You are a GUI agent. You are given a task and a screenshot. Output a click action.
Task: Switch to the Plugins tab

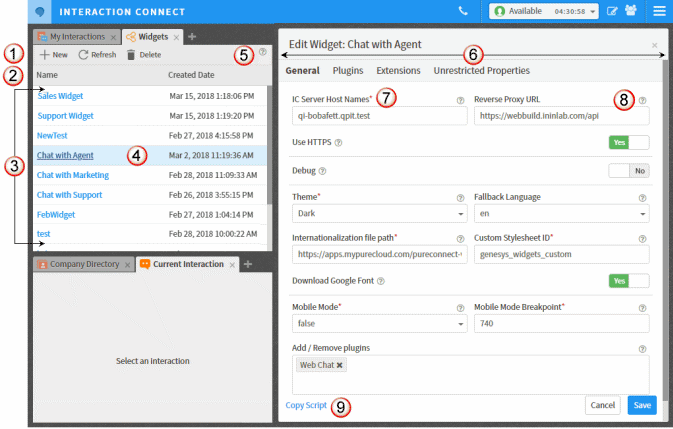click(347, 71)
